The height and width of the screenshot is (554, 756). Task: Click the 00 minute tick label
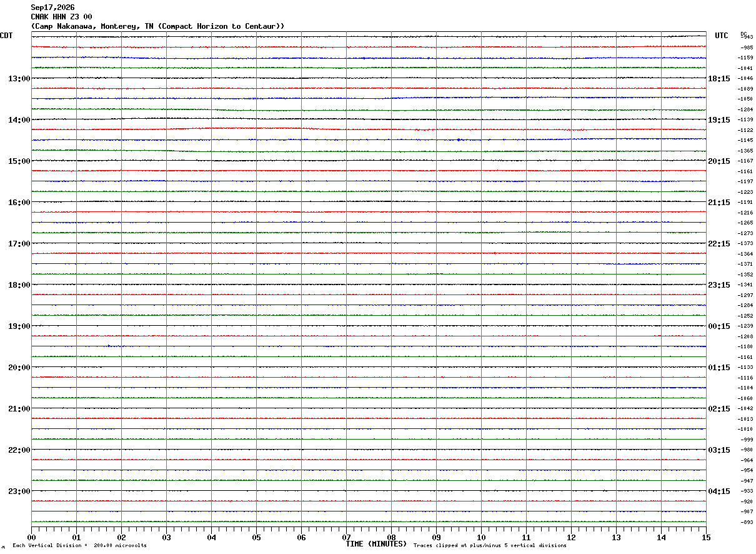coord(32,537)
